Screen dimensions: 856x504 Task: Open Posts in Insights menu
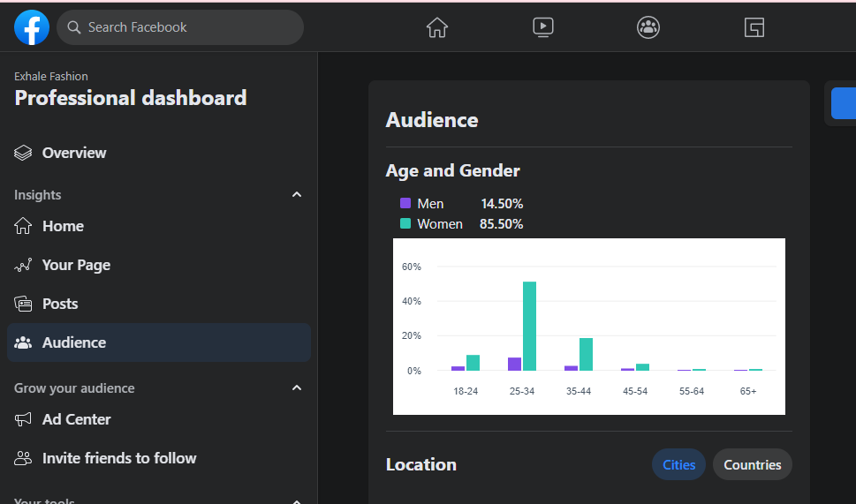(60, 304)
